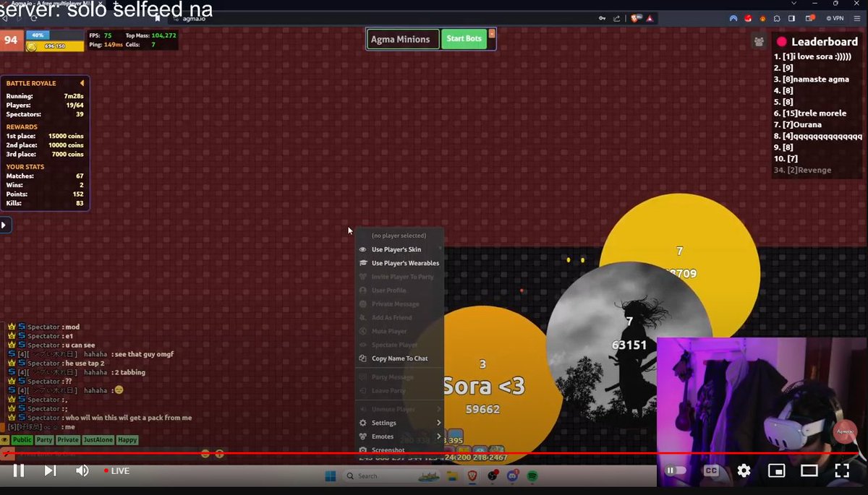Open Discord from the taskbar
Image resolution: width=868 pixels, height=495 pixels.
[x=513, y=475]
